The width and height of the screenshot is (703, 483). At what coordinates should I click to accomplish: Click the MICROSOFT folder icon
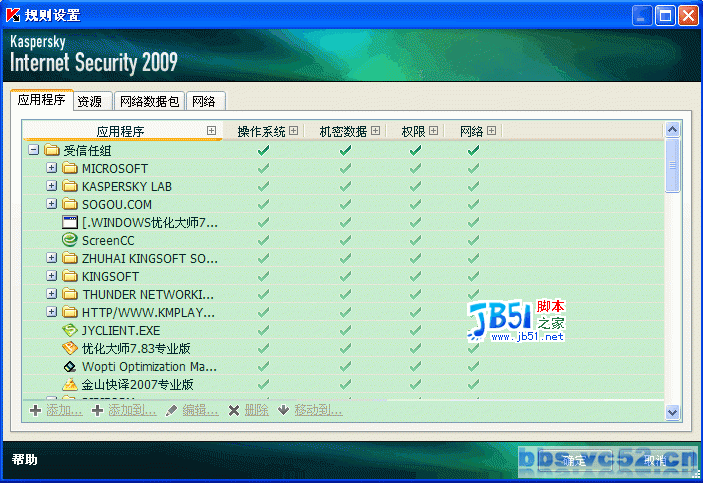[70, 168]
